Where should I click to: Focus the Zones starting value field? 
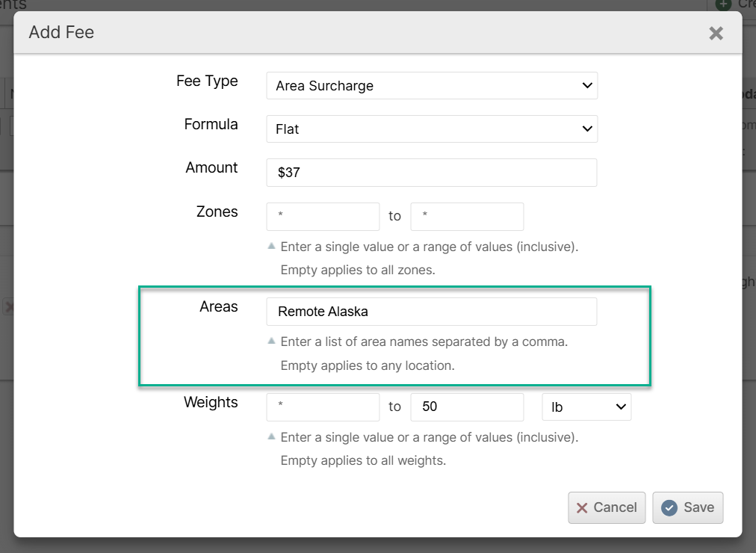(323, 217)
